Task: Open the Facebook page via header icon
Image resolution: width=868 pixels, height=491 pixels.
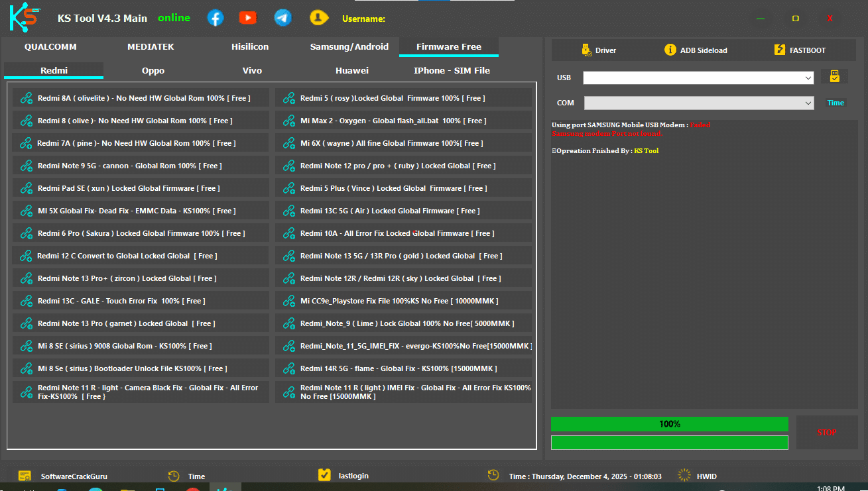Action: [215, 17]
